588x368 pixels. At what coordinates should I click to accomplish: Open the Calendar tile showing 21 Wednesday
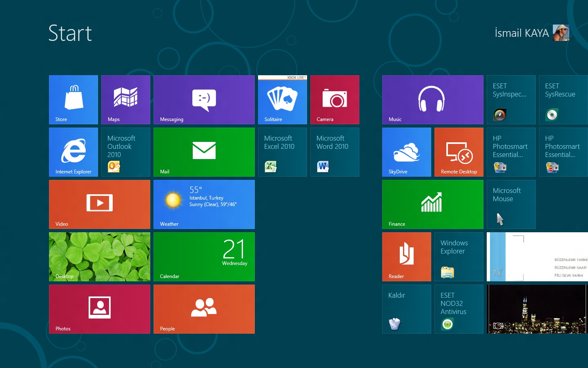point(204,257)
